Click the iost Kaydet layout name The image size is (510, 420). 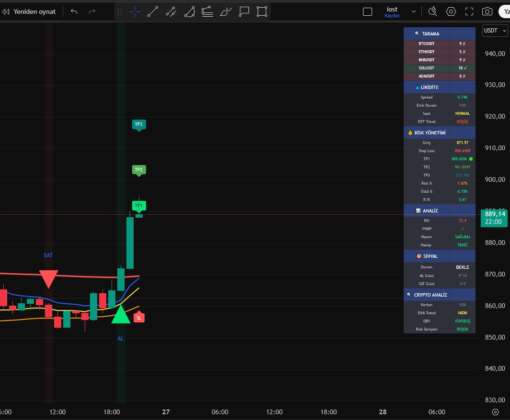392,12
